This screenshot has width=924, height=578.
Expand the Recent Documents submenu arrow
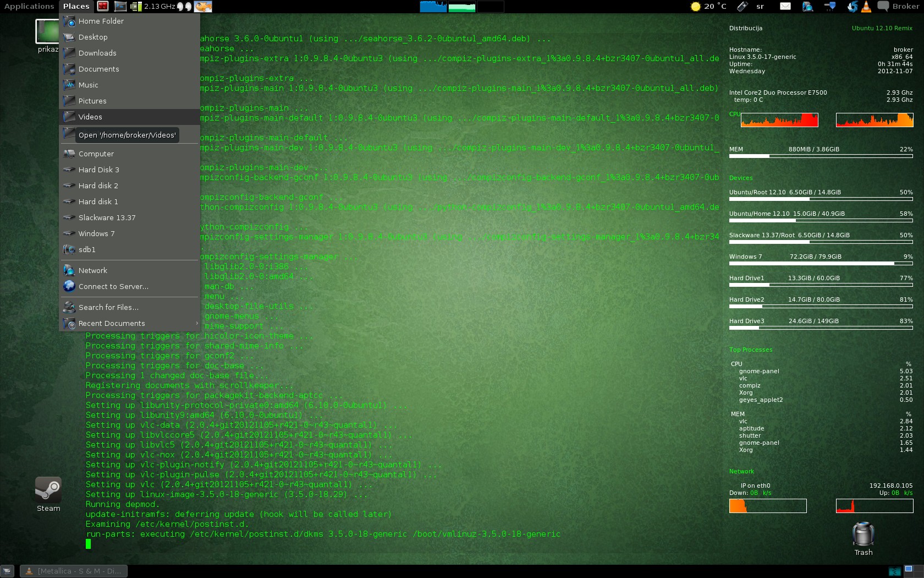pos(196,323)
